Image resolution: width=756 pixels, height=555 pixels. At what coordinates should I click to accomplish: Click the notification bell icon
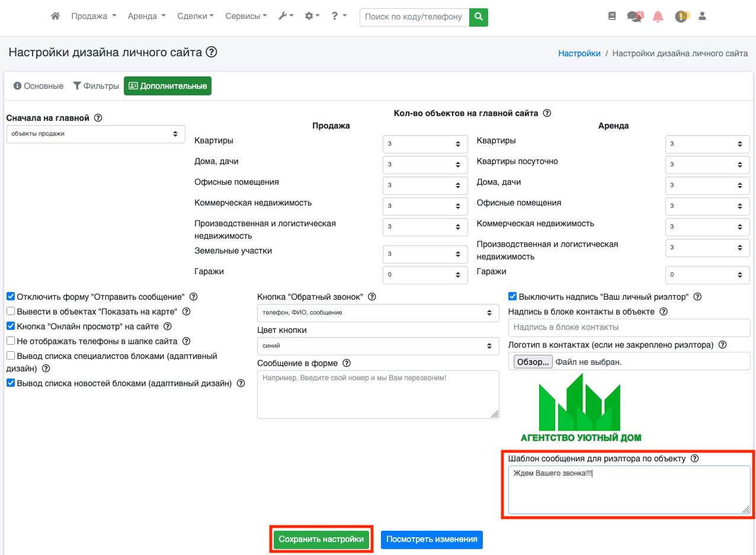click(658, 17)
